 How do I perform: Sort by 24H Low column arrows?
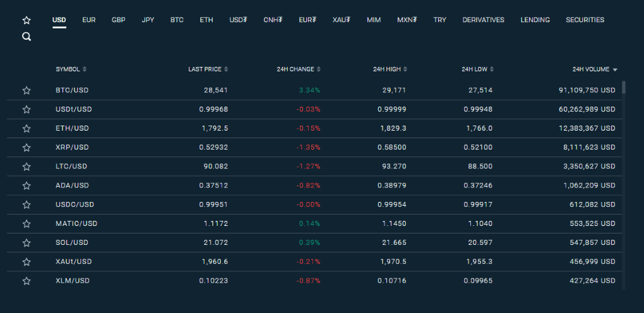[492, 69]
